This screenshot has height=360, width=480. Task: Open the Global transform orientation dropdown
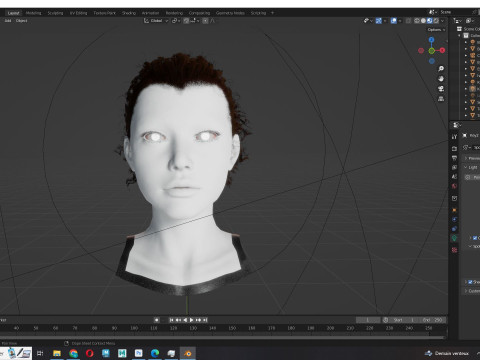tap(156, 21)
